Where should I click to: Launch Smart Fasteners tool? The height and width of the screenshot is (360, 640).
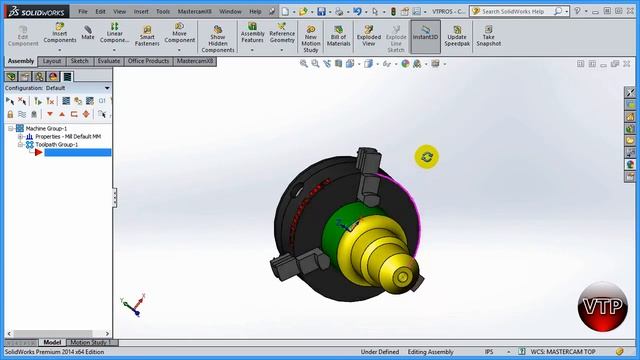click(147, 36)
